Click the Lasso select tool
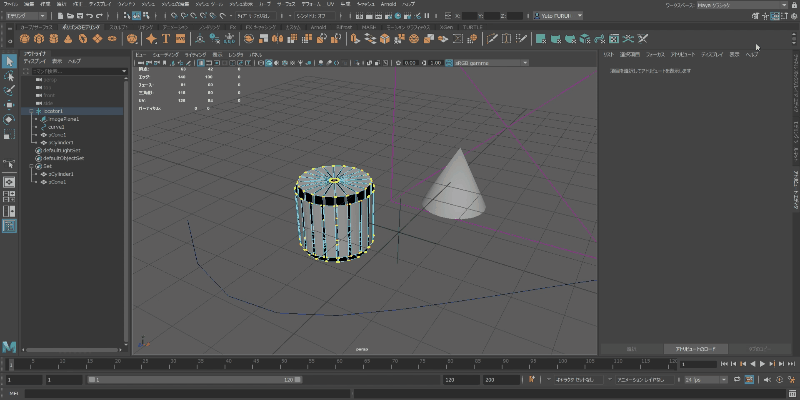 pyautogui.click(x=9, y=76)
